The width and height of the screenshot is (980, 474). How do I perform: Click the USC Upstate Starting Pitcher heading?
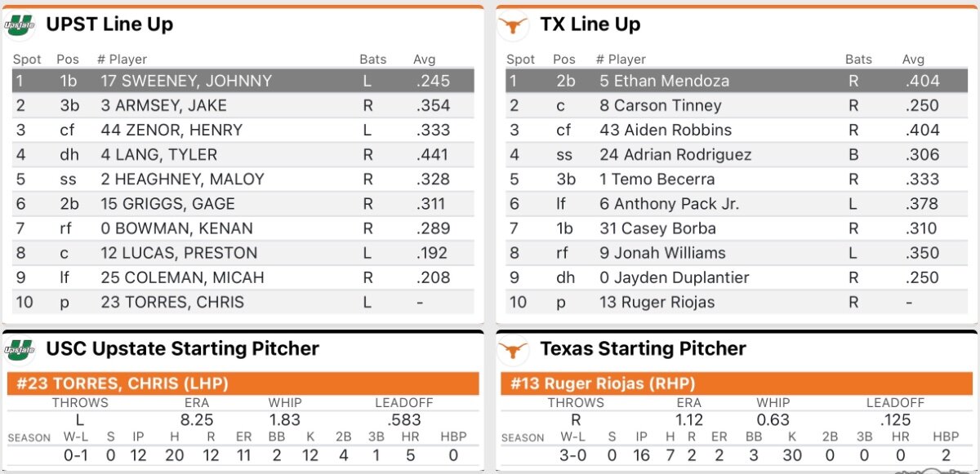click(182, 349)
